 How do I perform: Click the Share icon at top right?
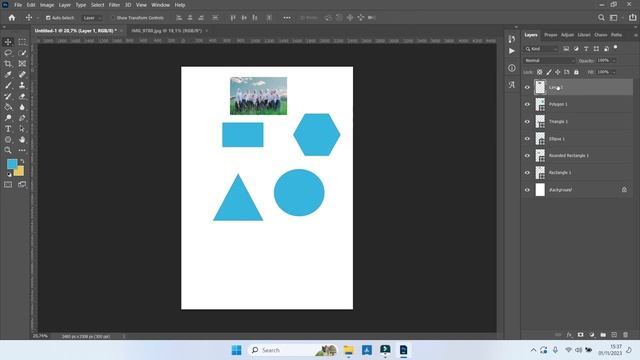tap(633, 18)
